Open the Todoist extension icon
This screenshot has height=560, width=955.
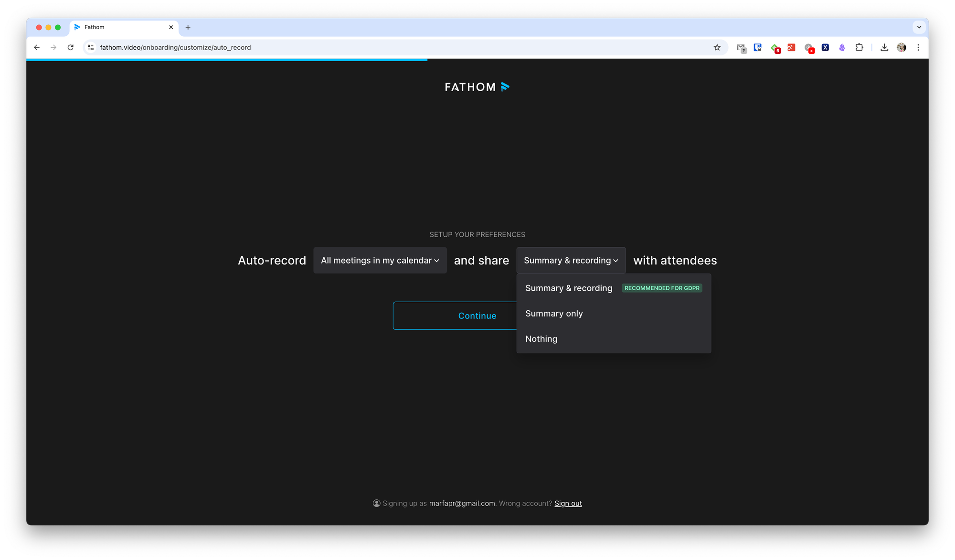pos(791,47)
